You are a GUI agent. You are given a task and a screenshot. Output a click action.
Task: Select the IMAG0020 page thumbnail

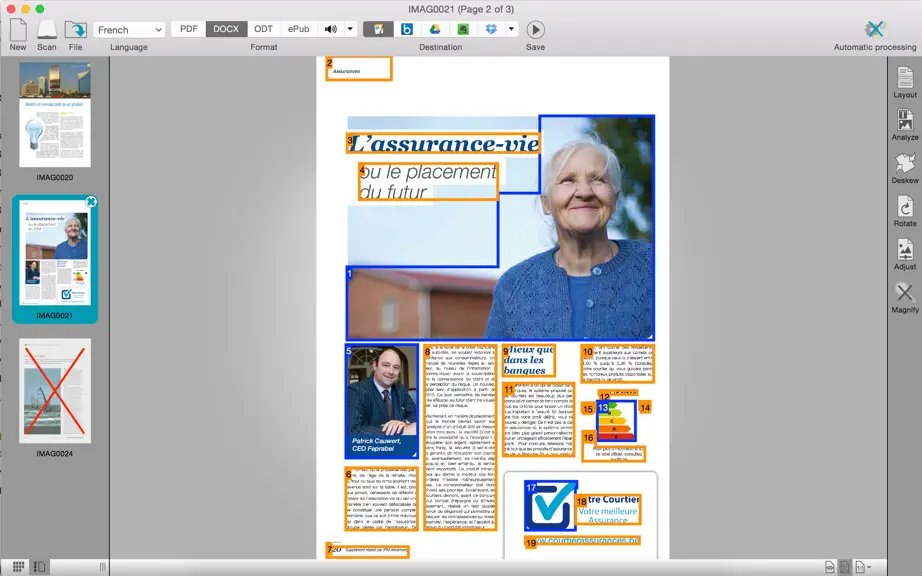pyautogui.click(x=55, y=115)
